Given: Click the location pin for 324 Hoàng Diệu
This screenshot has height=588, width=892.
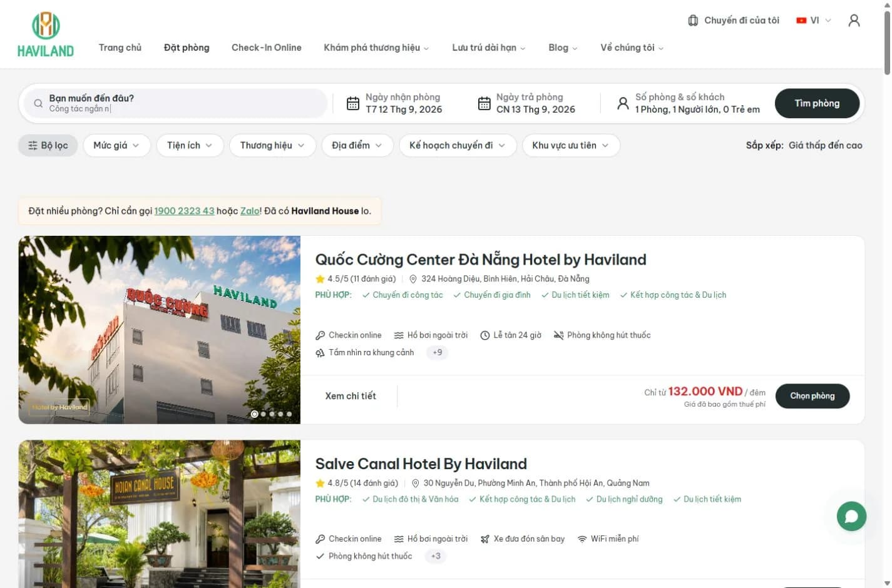Looking at the screenshot, I should (413, 279).
